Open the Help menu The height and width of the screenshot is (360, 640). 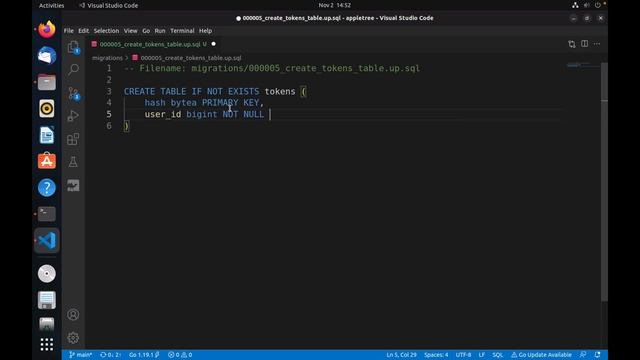[205, 31]
